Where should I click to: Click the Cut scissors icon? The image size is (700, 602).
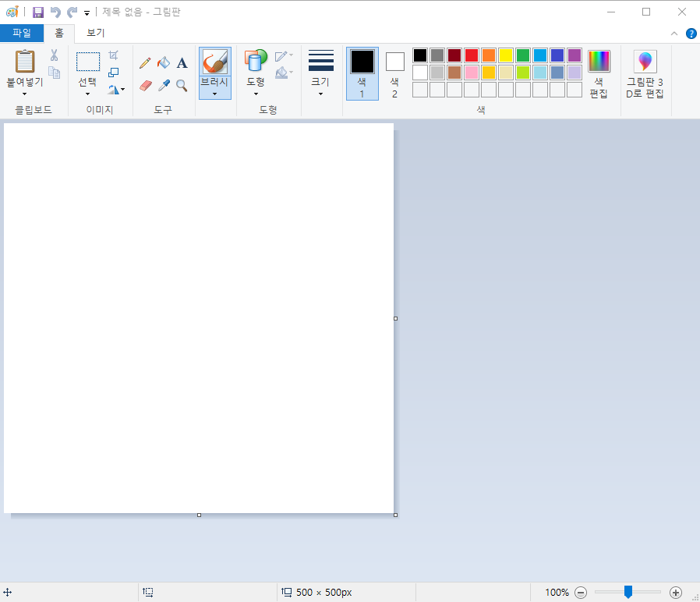coord(54,55)
